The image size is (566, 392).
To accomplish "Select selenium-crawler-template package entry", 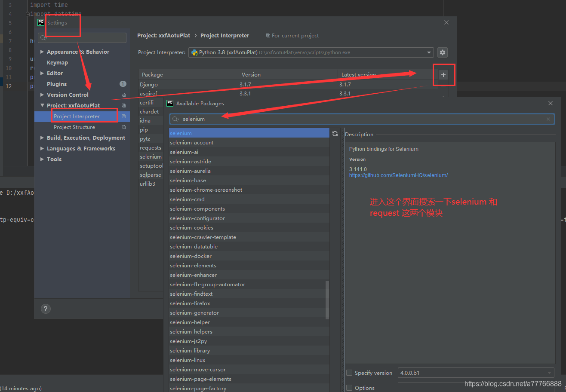I will coord(249,237).
